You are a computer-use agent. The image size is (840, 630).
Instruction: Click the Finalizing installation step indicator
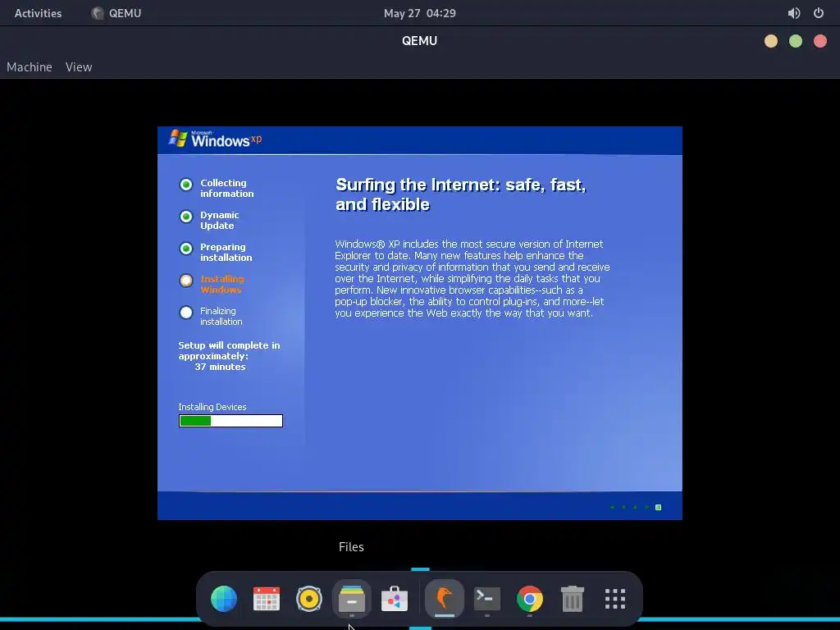186,313
